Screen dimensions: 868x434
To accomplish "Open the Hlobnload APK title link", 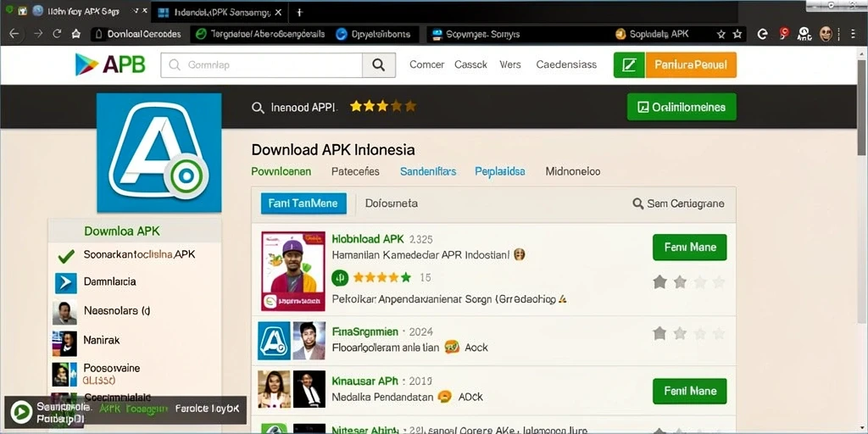I will click(x=368, y=239).
